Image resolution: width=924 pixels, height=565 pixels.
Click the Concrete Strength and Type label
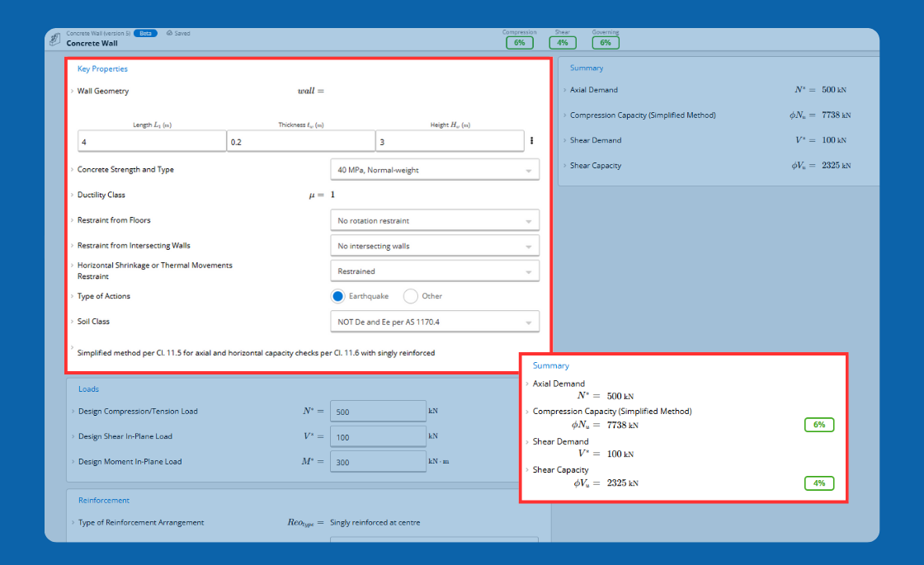125,170
